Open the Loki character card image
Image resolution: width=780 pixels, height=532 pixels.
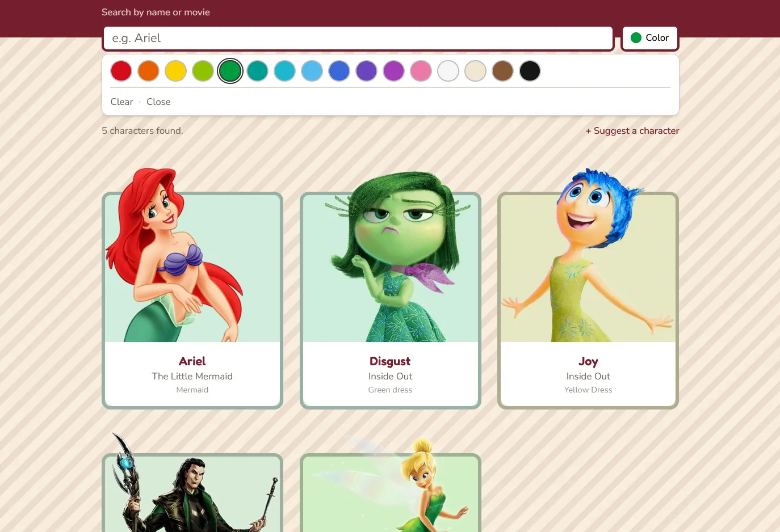192,483
